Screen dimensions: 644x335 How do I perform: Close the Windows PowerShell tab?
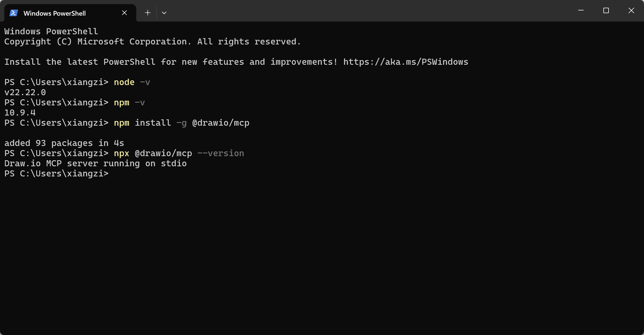124,13
